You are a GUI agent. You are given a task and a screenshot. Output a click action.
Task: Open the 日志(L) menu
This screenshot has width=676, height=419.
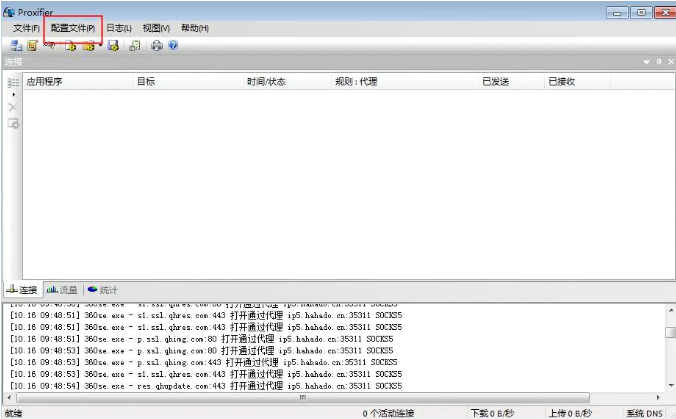click(x=119, y=28)
